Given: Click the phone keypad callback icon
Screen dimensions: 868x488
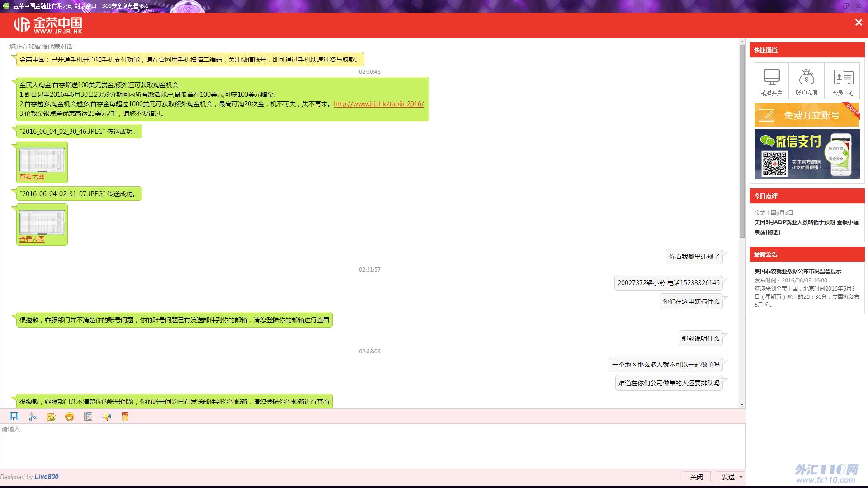Looking at the screenshot, I should (88, 417).
